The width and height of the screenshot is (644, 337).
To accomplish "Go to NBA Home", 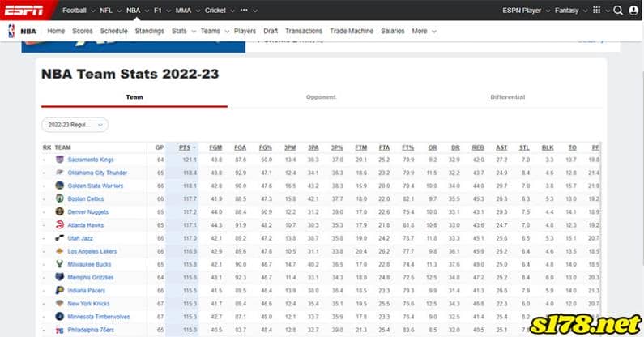I will point(56,31).
